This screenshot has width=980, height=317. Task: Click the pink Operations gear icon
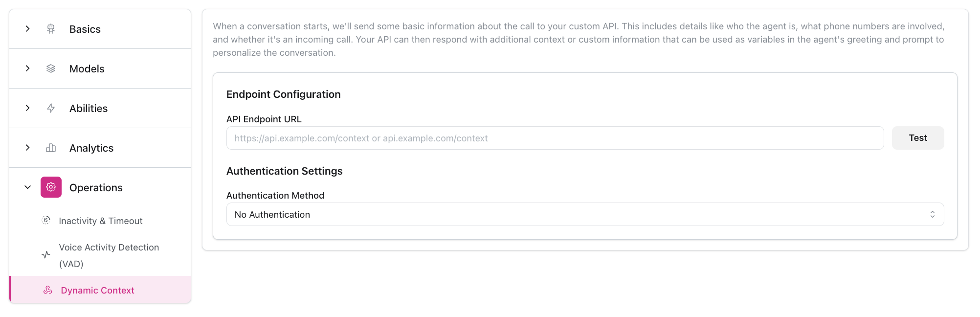click(51, 187)
